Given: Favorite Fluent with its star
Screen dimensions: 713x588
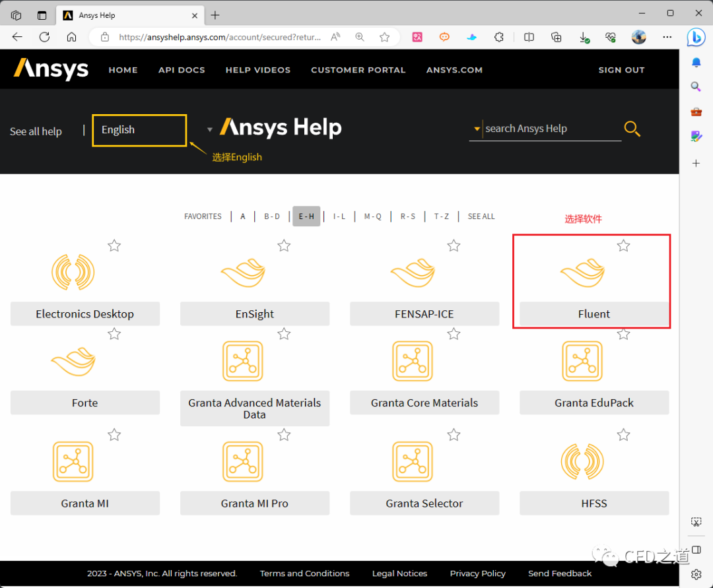Looking at the screenshot, I should (623, 245).
